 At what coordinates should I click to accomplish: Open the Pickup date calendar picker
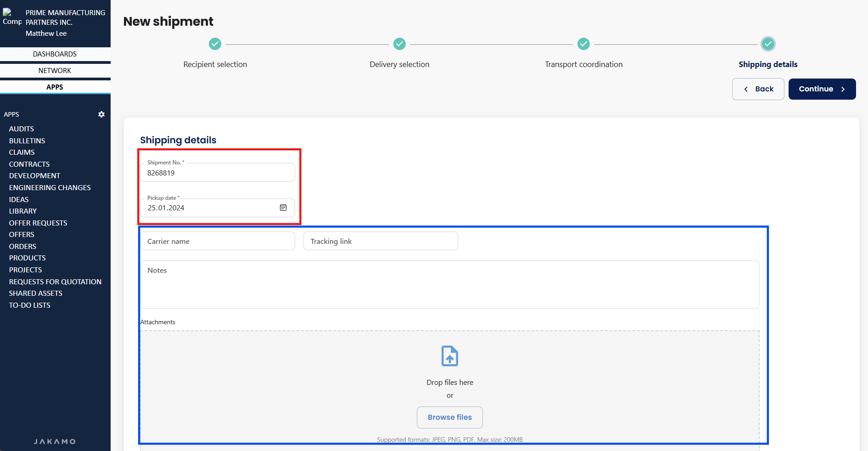(283, 208)
